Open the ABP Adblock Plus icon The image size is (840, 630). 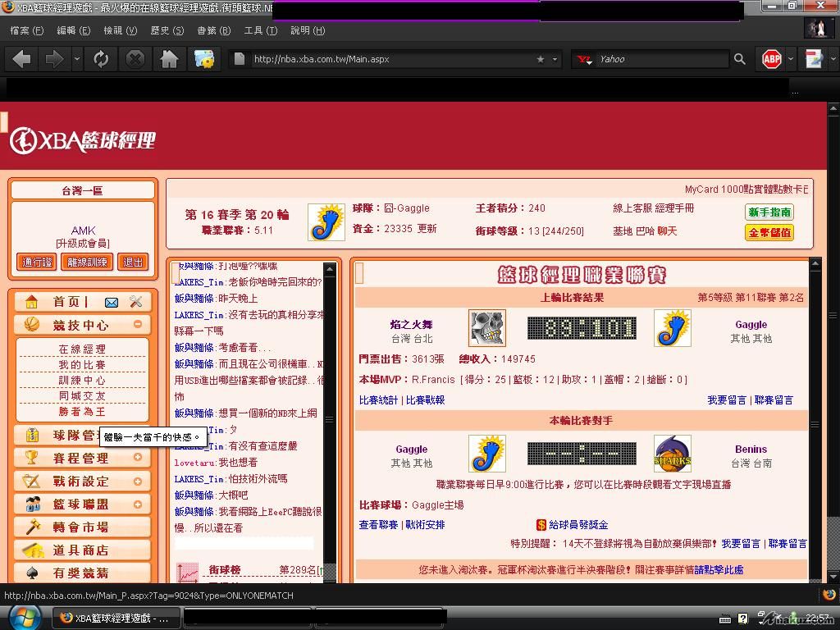tap(771, 59)
